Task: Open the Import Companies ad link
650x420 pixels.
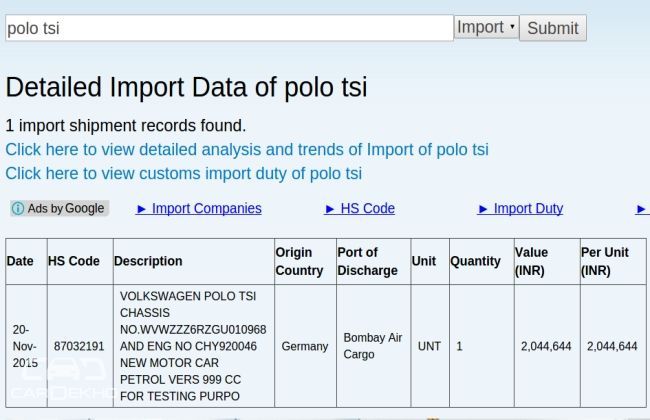Action: [x=199, y=209]
